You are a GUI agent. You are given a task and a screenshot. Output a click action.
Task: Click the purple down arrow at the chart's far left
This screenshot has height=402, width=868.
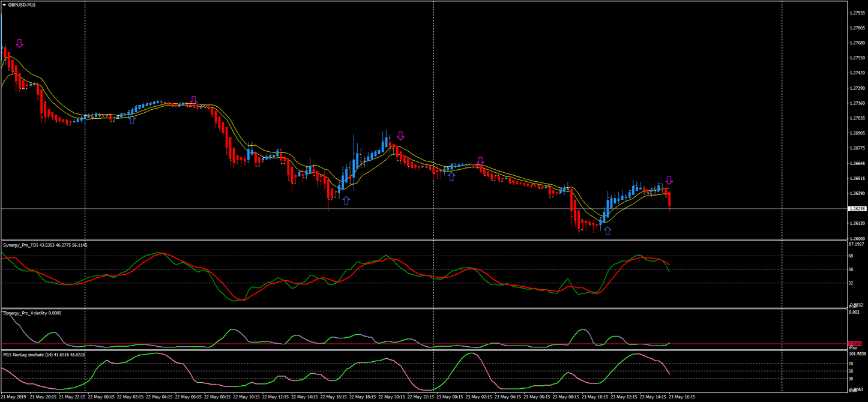pyautogui.click(x=20, y=42)
